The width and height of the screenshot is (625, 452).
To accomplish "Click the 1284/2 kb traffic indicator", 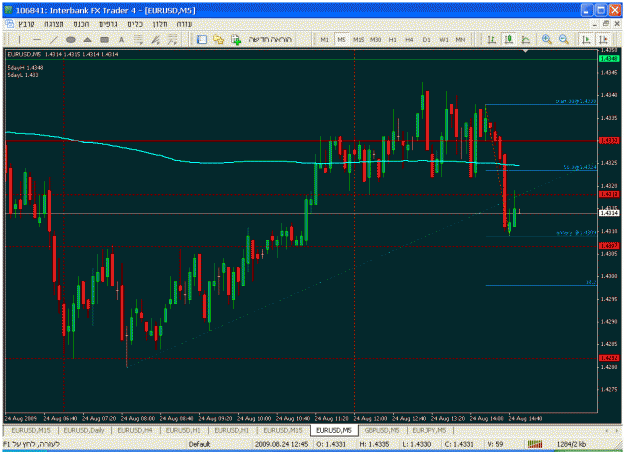I will [571, 444].
